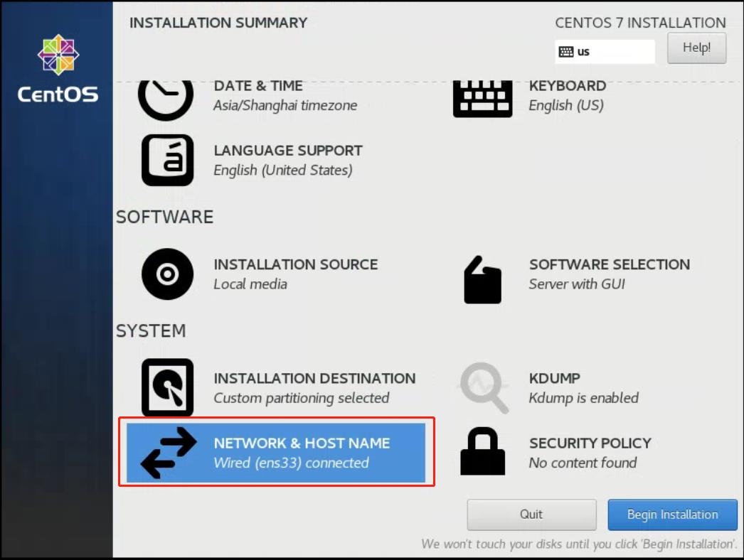The image size is (744, 560).
Task: Select KEYBOARD heading
Action: [x=568, y=86]
